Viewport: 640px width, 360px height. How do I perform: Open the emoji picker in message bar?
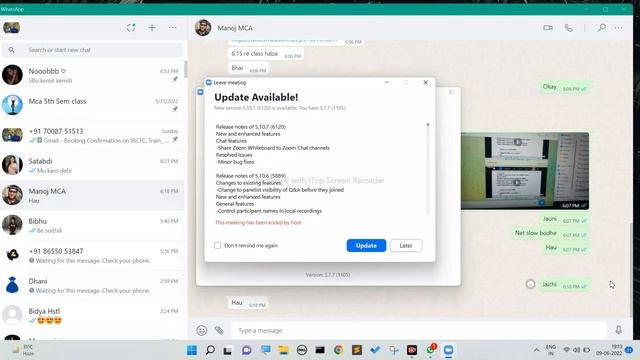click(202, 330)
